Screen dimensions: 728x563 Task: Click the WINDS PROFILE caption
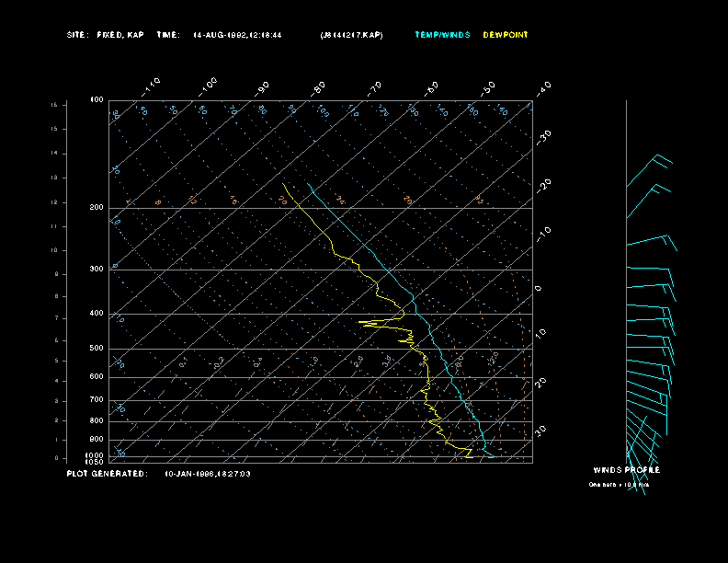click(626, 470)
